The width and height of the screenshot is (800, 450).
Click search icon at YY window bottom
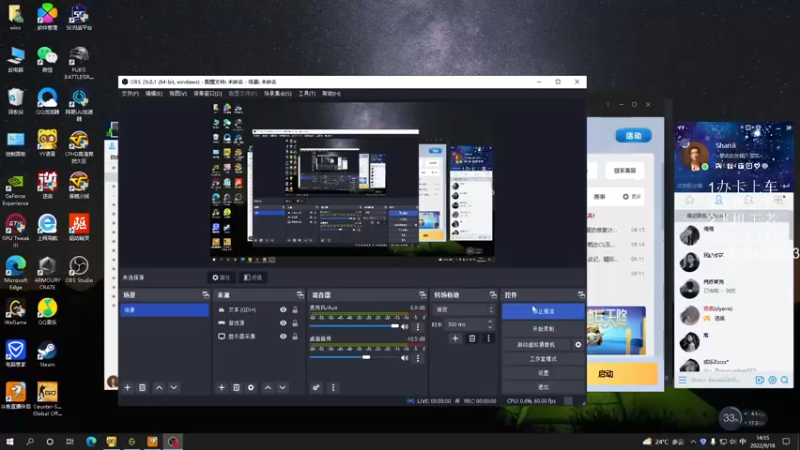(x=785, y=380)
